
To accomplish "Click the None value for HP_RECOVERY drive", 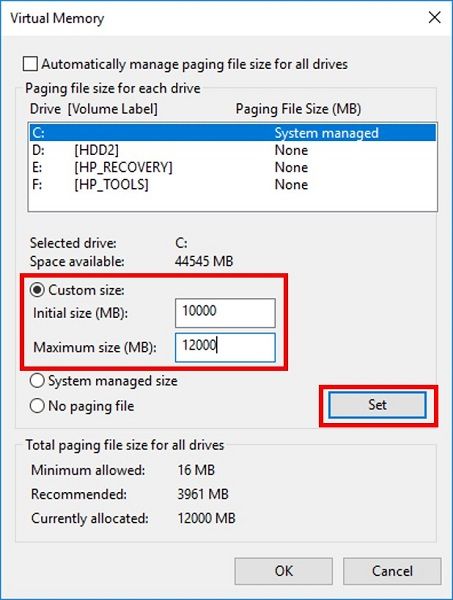I will pyautogui.click(x=291, y=167).
